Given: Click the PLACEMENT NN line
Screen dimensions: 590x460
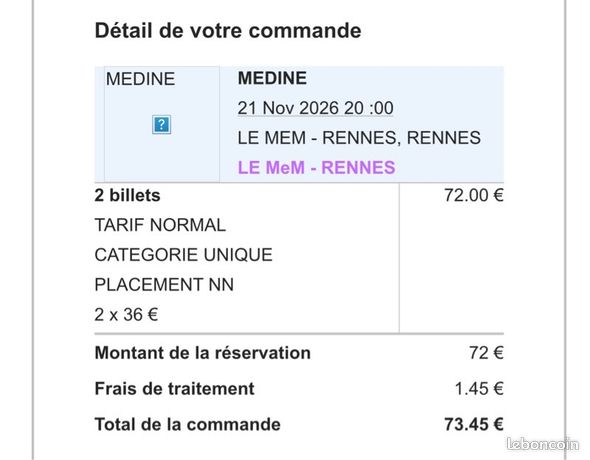Looking at the screenshot, I should (x=164, y=285).
